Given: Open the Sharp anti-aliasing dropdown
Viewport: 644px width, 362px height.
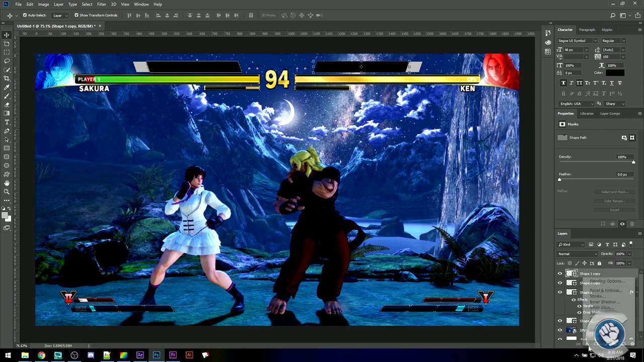Looking at the screenshot, I should 615,104.
